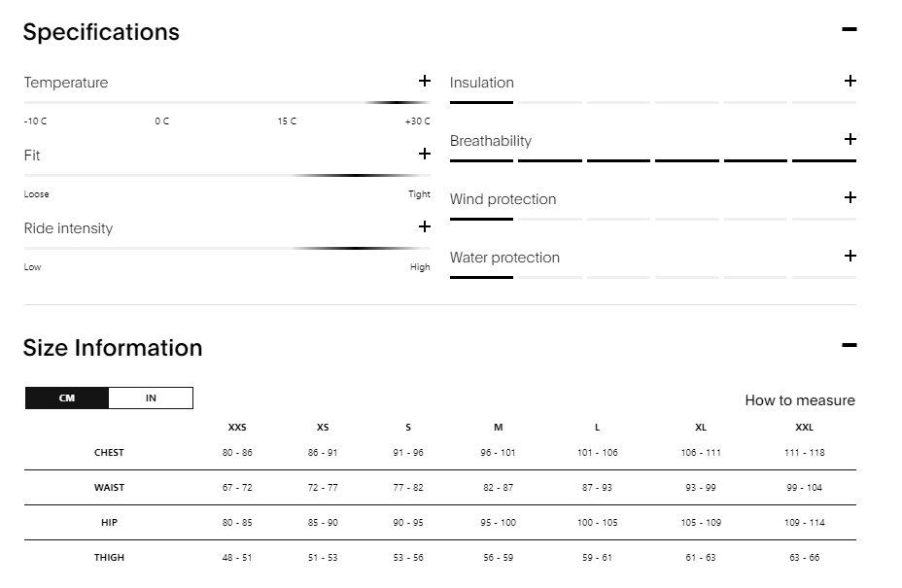902x588 pixels.
Task: Click the Specifications heading
Action: pos(101,32)
